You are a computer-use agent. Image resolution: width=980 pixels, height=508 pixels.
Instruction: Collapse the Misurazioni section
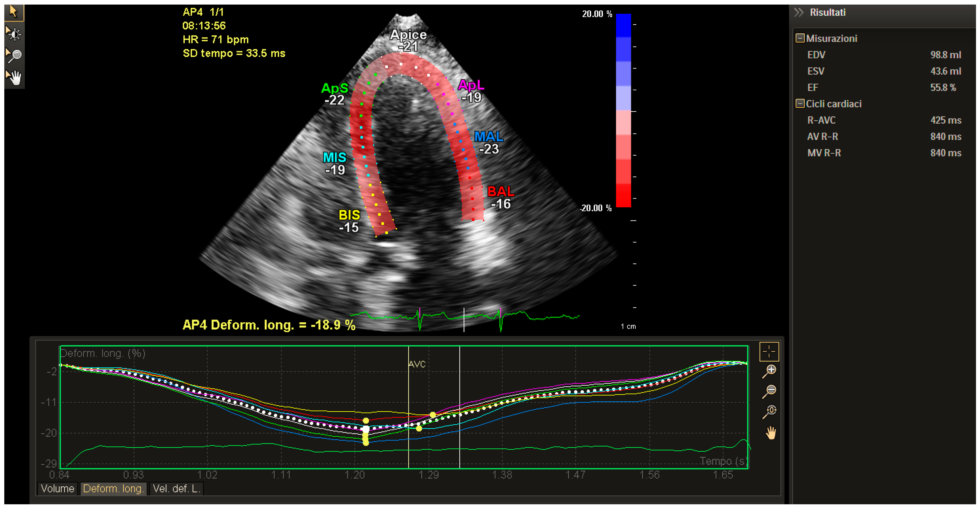click(800, 39)
